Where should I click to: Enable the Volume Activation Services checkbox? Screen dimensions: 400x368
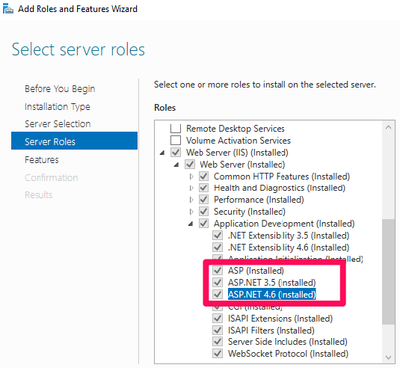click(x=175, y=140)
